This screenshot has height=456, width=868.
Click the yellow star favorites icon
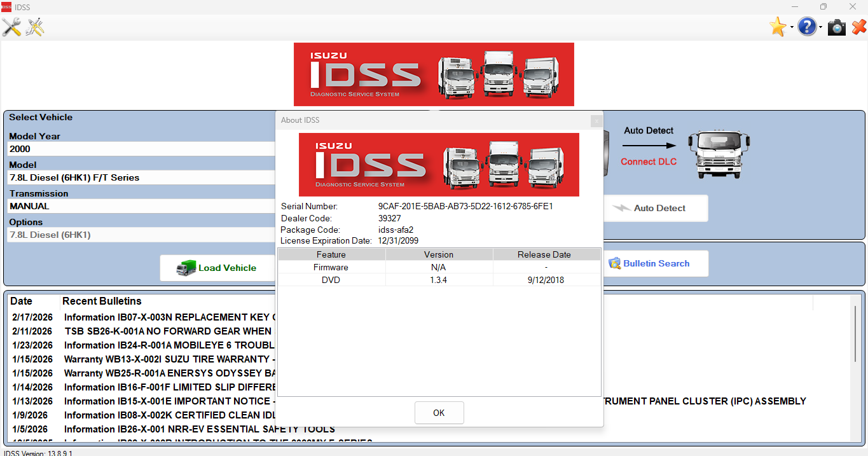tap(778, 27)
